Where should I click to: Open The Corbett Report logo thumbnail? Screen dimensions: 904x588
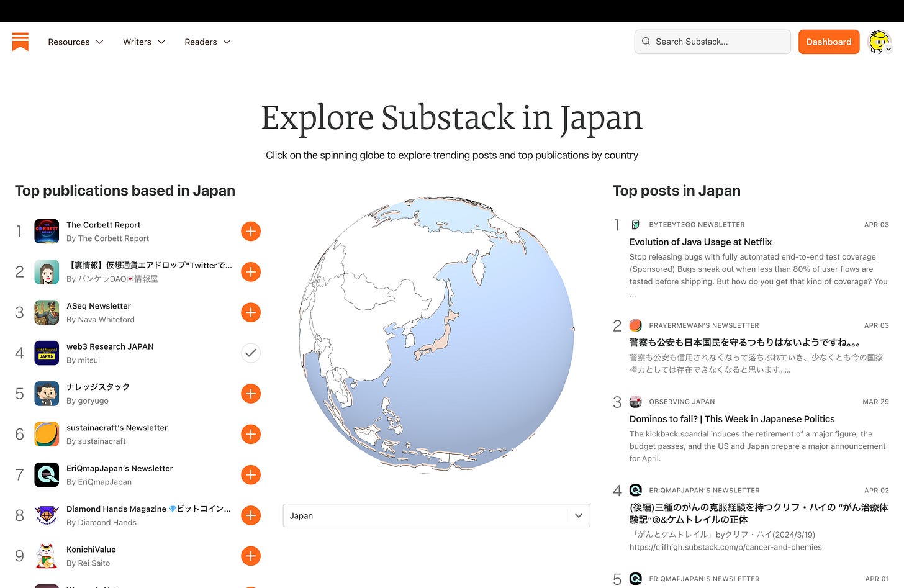tap(47, 232)
